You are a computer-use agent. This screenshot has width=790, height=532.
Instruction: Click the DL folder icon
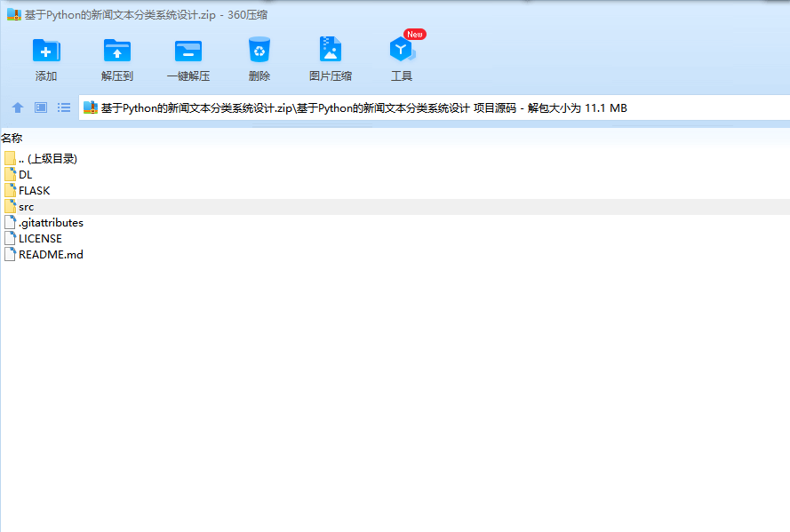point(10,175)
